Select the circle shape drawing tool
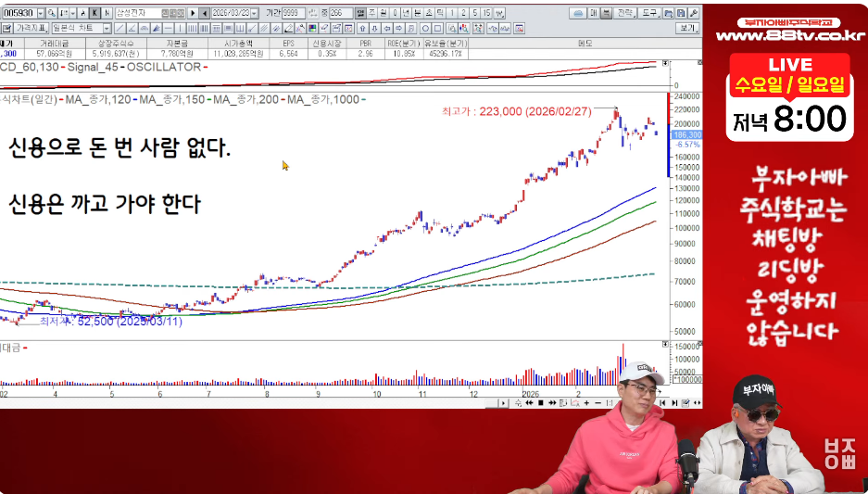This screenshot has width=868, height=494. click(x=426, y=28)
